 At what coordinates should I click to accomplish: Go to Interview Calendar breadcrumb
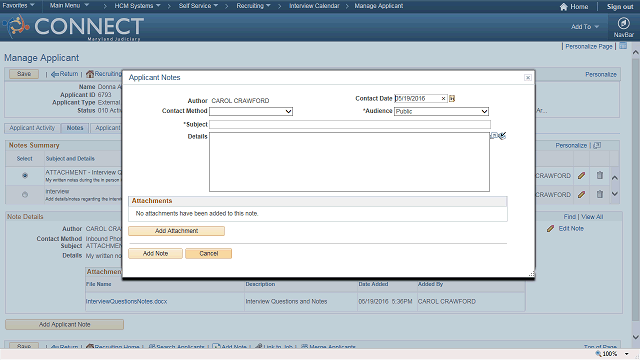(x=314, y=6)
